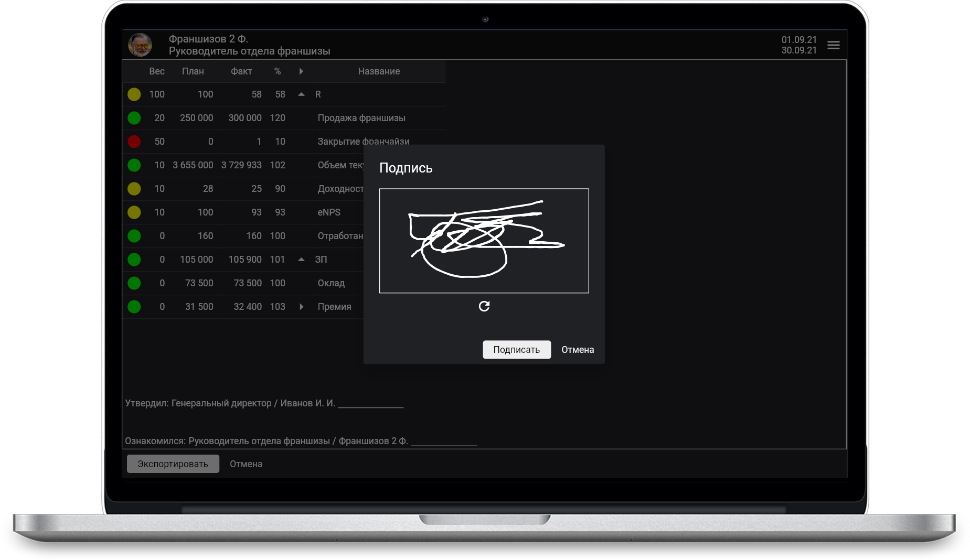Click red status circle for Закрытие франчайзи
This screenshot has height=560, width=970.
134,142
